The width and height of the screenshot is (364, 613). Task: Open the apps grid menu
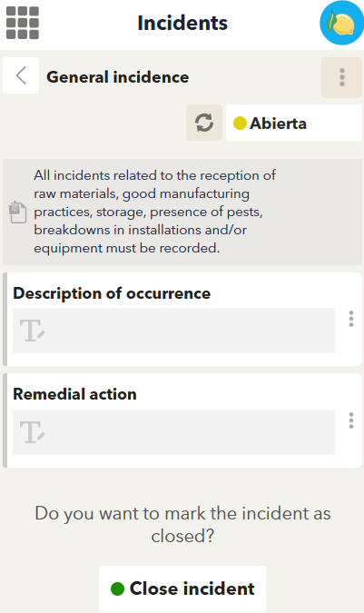(23, 23)
